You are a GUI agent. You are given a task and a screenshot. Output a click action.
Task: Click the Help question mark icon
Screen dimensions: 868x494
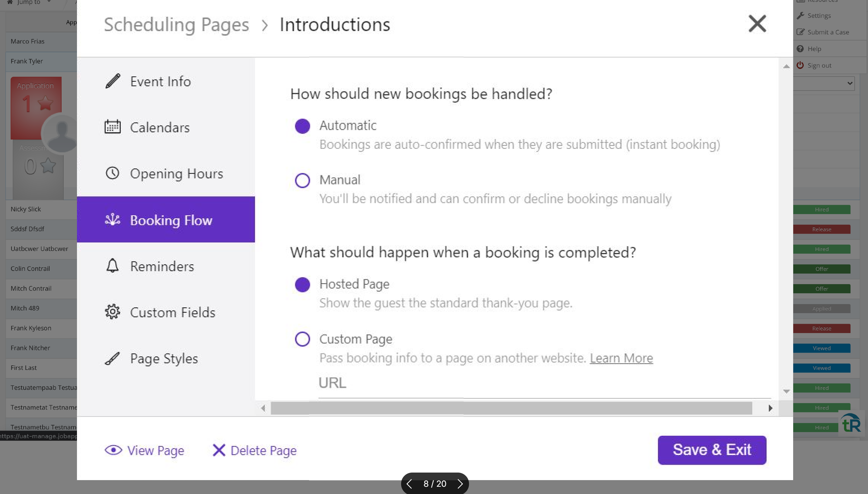point(800,49)
